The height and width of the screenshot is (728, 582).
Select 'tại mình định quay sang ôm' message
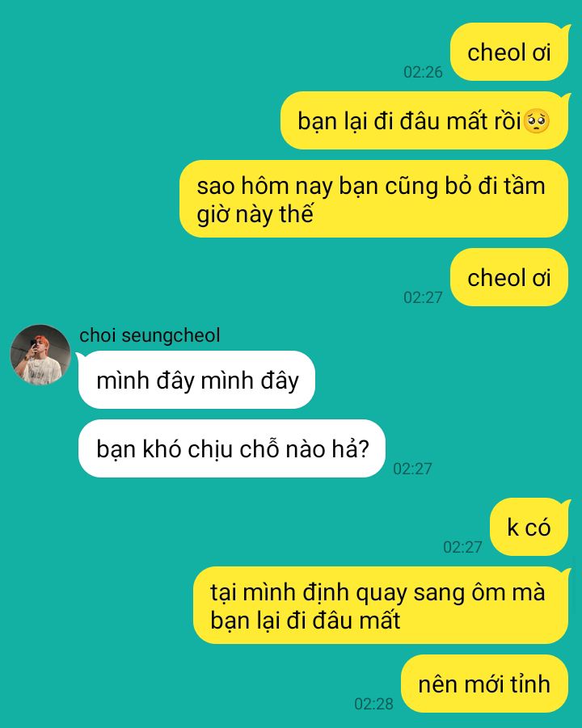[381, 605]
